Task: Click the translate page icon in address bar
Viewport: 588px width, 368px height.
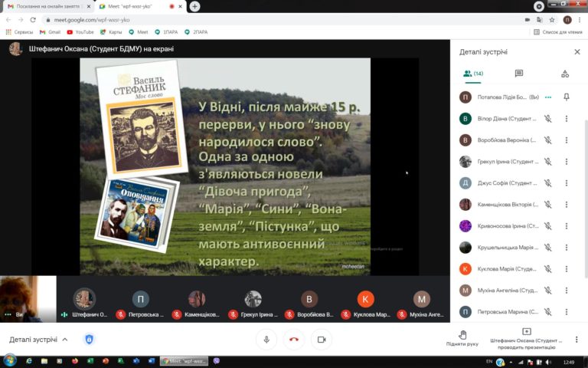Action: pos(539,20)
